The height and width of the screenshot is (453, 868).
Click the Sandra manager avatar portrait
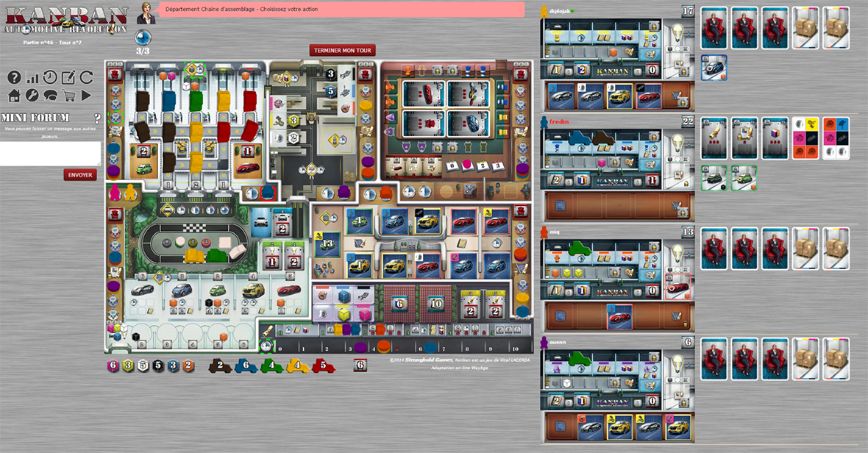pos(146,13)
